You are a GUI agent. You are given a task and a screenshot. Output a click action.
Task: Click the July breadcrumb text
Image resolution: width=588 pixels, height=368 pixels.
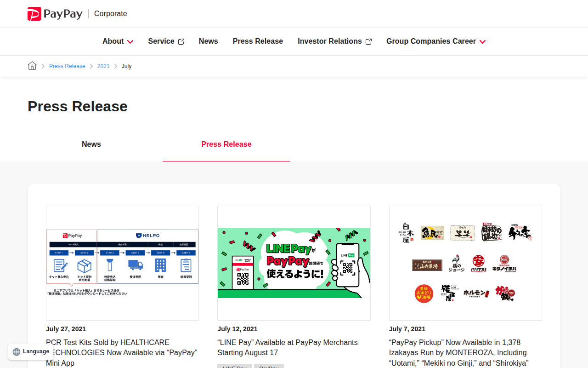point(126,66)
